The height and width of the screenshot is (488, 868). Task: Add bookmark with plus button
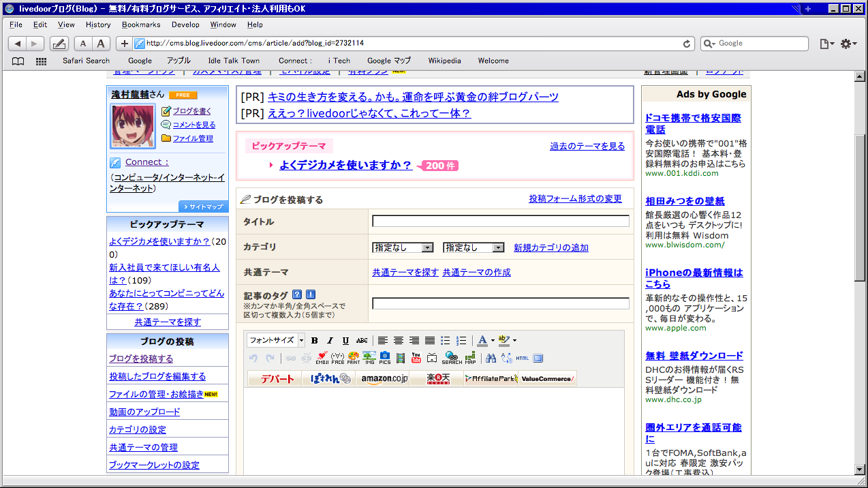[x=124, y=44]
